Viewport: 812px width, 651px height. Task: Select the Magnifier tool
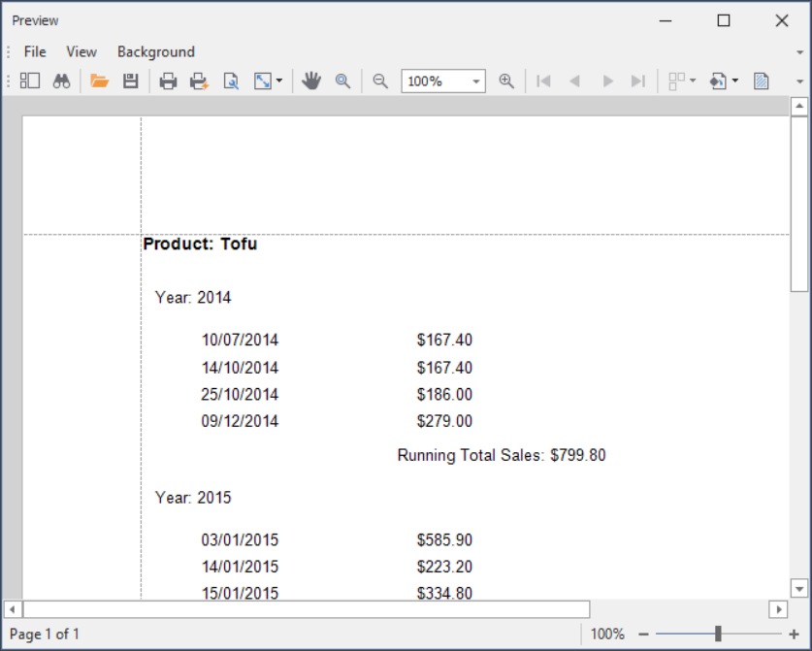coord(342,81)
